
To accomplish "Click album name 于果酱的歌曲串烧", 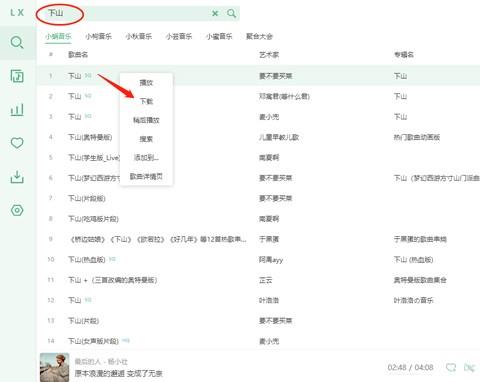I will (420, 239).
